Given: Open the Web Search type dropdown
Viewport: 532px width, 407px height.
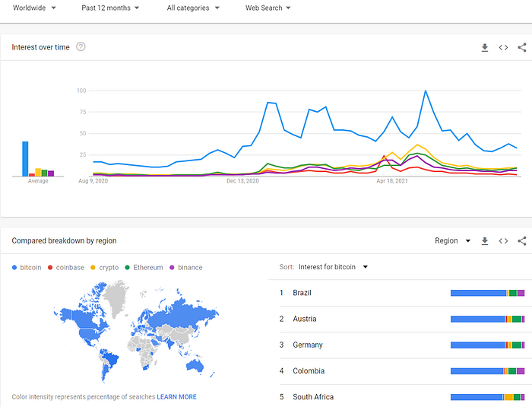Looking at the screenshot, I should click(x=268, y=8).
